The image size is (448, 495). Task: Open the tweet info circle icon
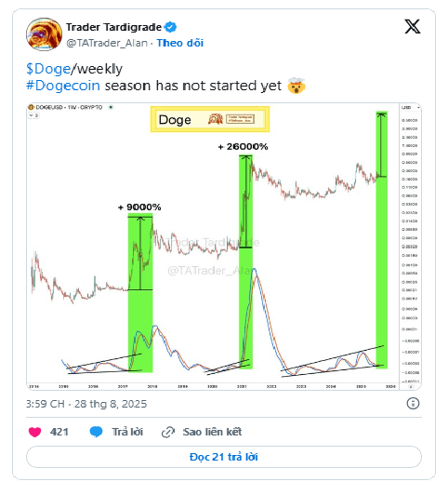click(413, 403)
